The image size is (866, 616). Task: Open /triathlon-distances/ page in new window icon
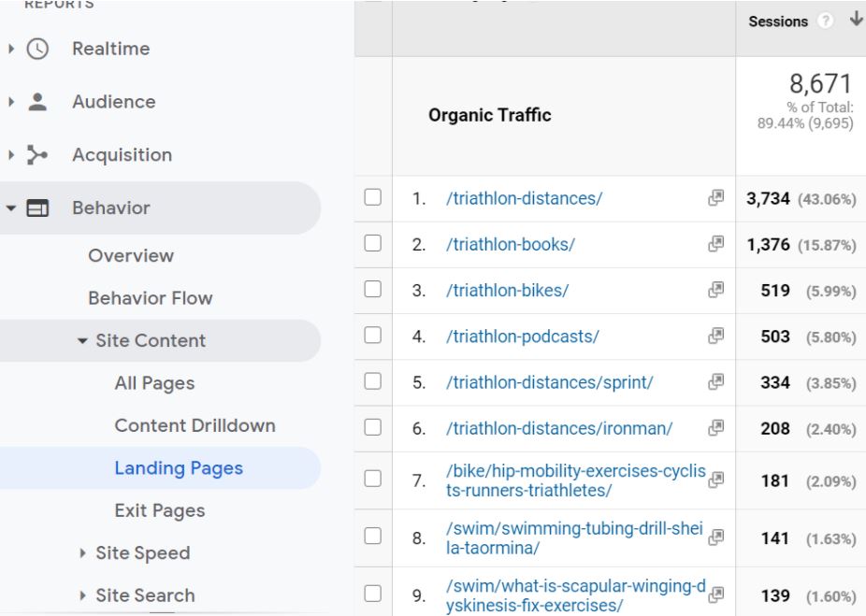715,197
